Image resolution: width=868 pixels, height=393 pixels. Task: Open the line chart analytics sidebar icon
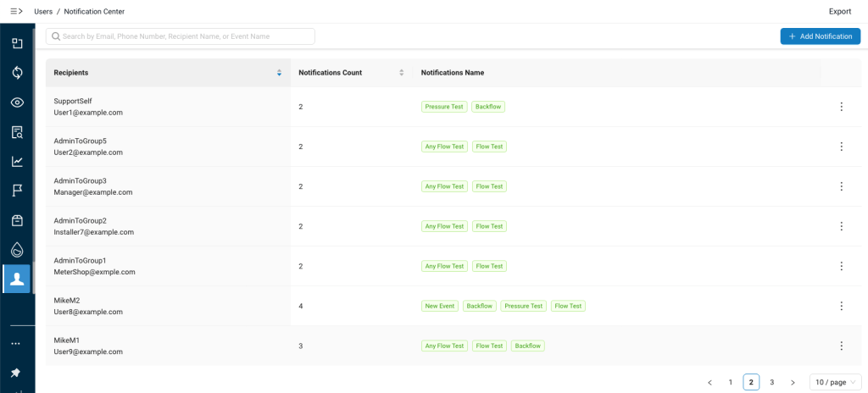(x=17, y=161)
